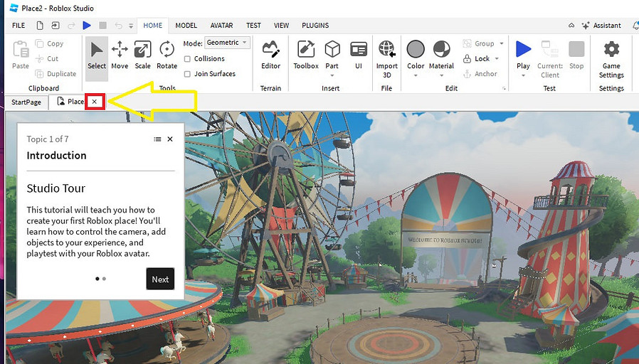
Task: Open the Color picker swatch
Action: pos(416,49)
